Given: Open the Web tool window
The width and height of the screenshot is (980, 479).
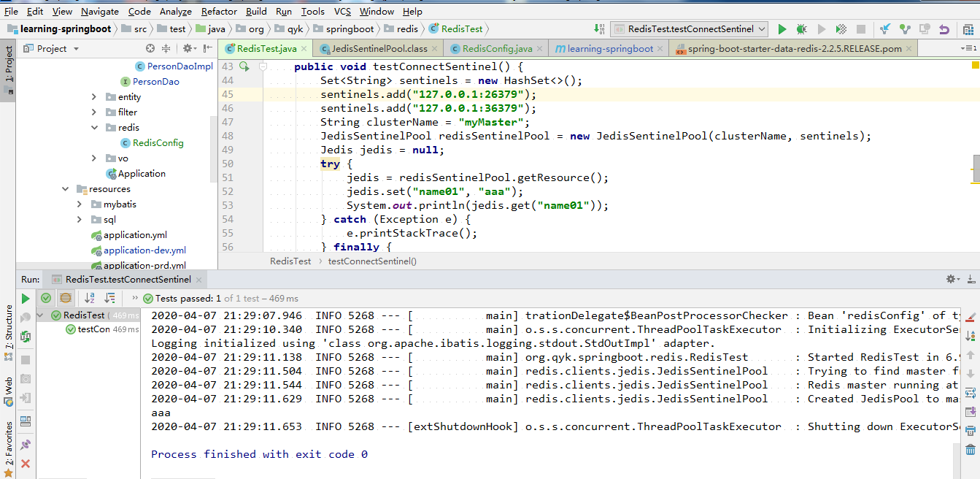Looking at the screenshot, I should tap(8, 391).
